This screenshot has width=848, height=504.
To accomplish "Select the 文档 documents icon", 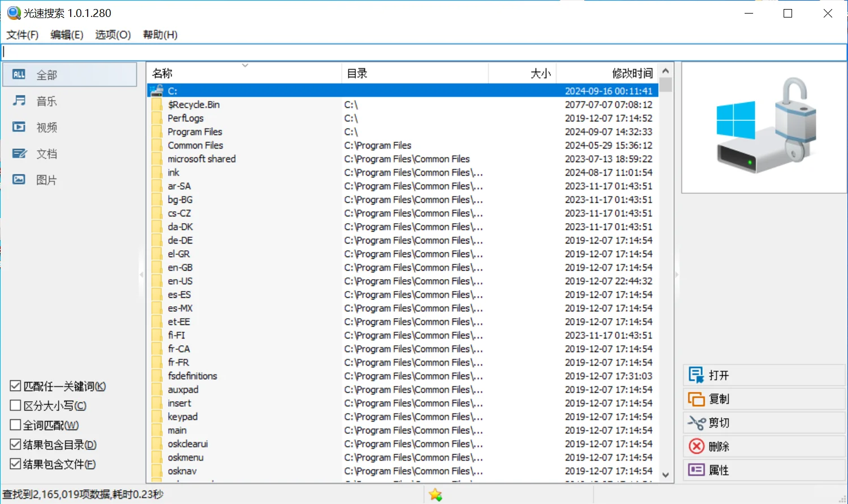I will pos(19,153).
